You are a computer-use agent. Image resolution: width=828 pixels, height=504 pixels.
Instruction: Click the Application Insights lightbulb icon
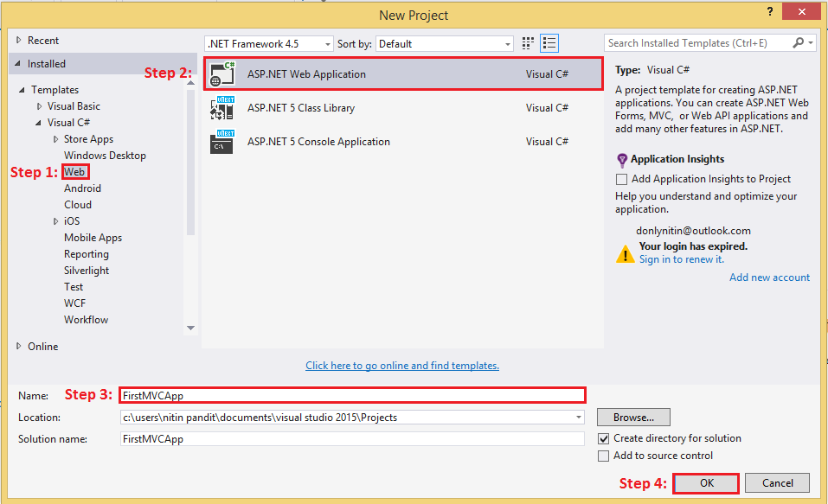[x=622, y=159]
